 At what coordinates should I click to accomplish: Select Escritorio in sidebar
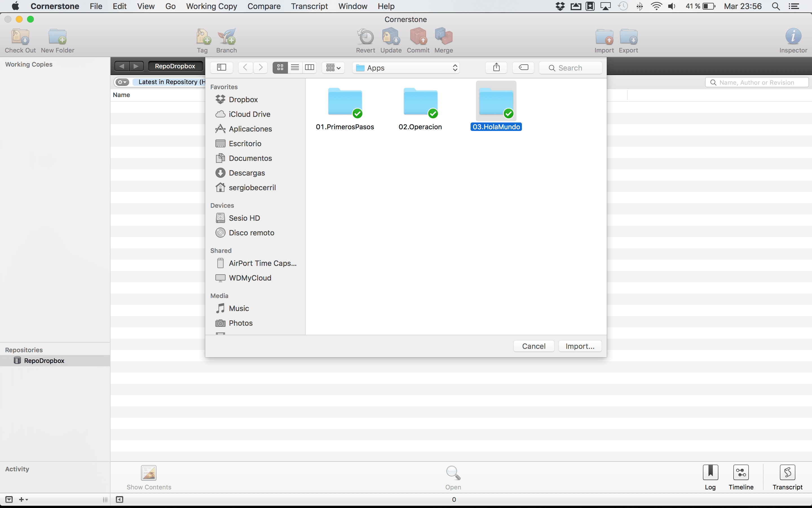tap(245, 143)
